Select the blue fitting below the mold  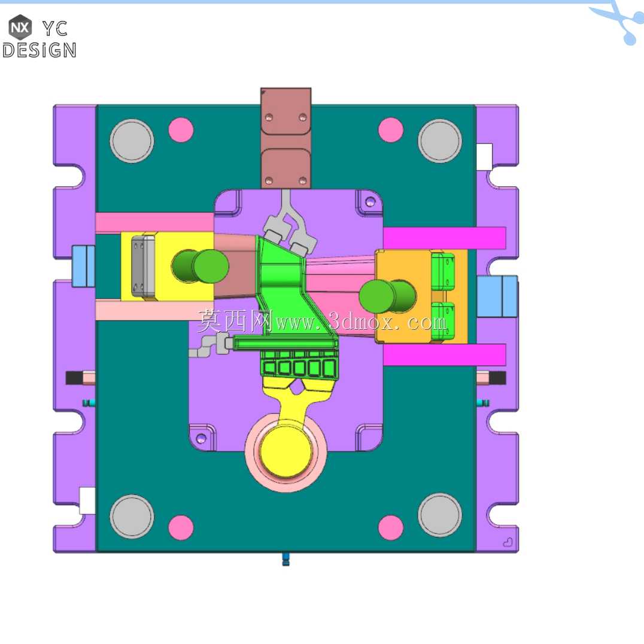(286, 560)
